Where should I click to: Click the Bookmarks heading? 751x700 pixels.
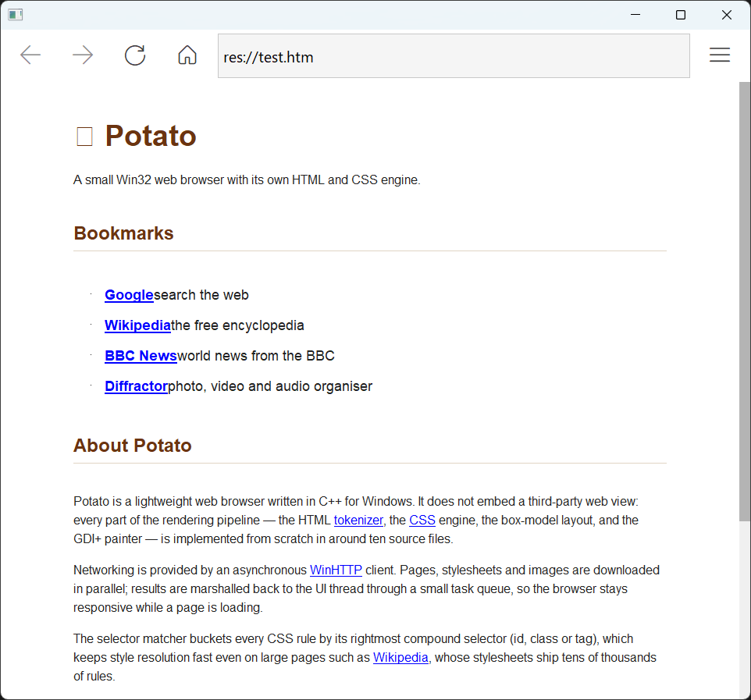[123, 233]
